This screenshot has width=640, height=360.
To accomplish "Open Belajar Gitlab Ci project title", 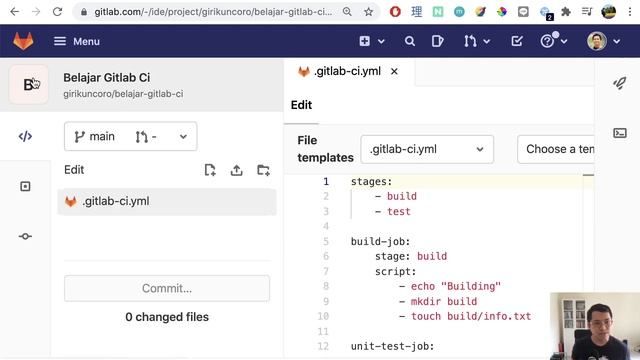I will (107, 78).
